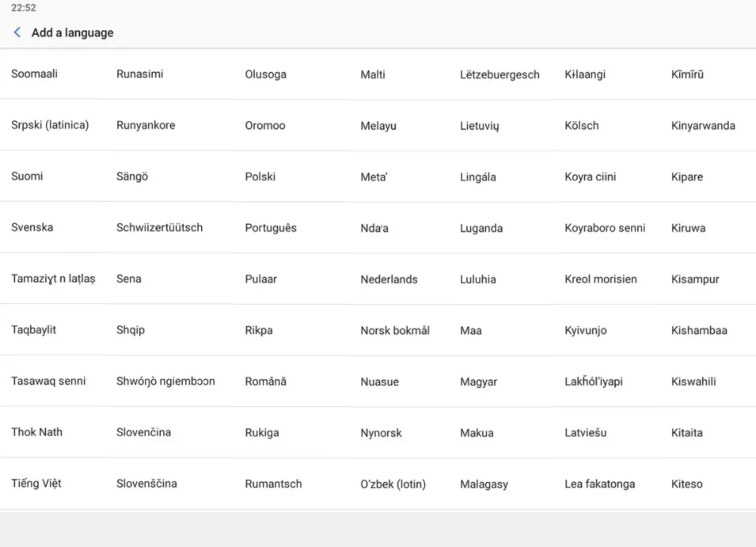Screen dimensions: 756x547
Task: Select Kinyarwanda language
Action: point(703,126)
